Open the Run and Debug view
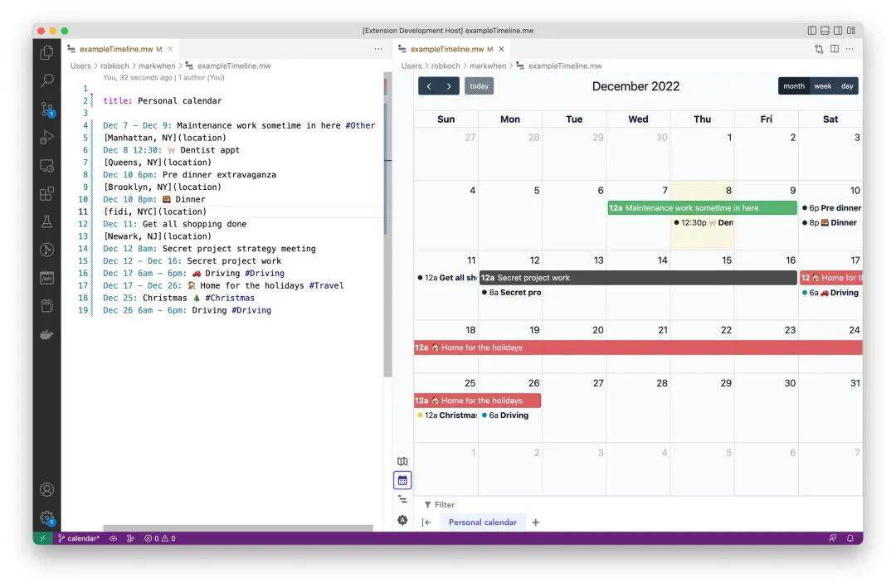This screenshot has height=588, width=896. pyautogui.click(x=46, y=137)
